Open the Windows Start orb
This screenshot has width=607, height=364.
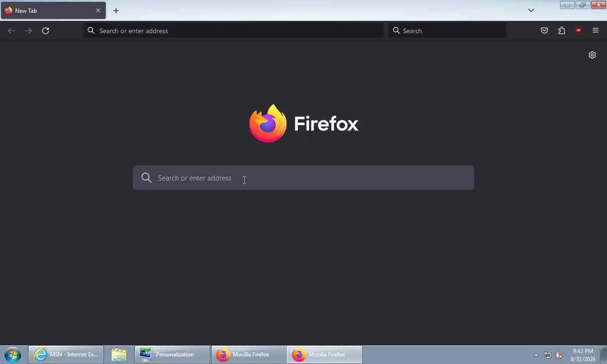click(x=13, y=355)
